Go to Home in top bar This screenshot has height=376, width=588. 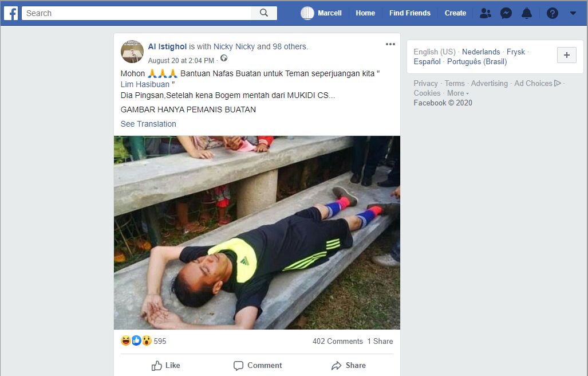pos(365,13)
